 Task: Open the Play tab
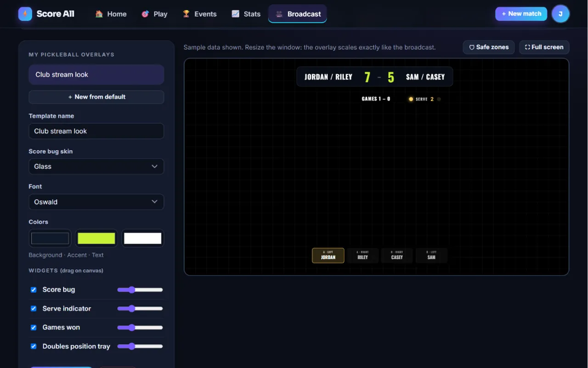point(154,14)
